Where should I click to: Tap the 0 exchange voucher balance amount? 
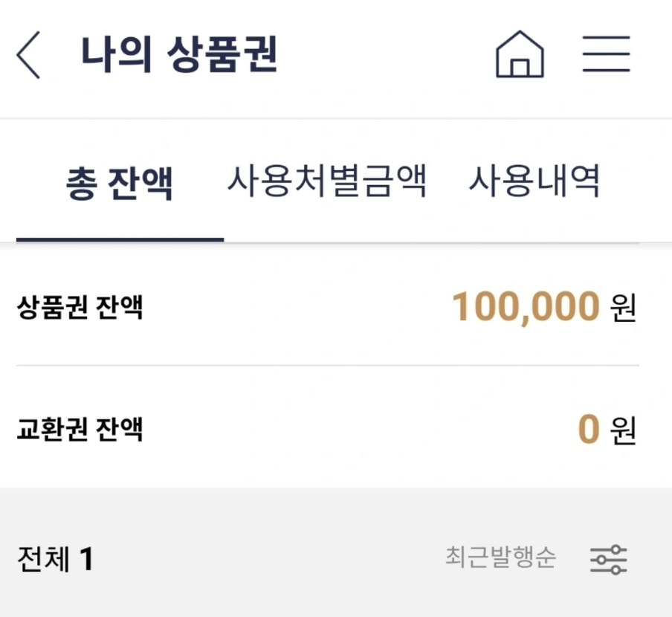589,429
